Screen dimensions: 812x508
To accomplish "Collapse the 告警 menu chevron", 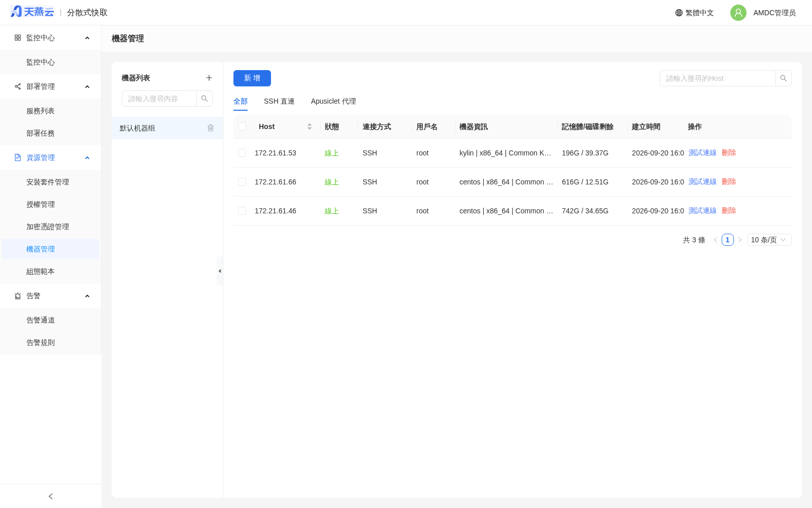I will coord(87,296).
